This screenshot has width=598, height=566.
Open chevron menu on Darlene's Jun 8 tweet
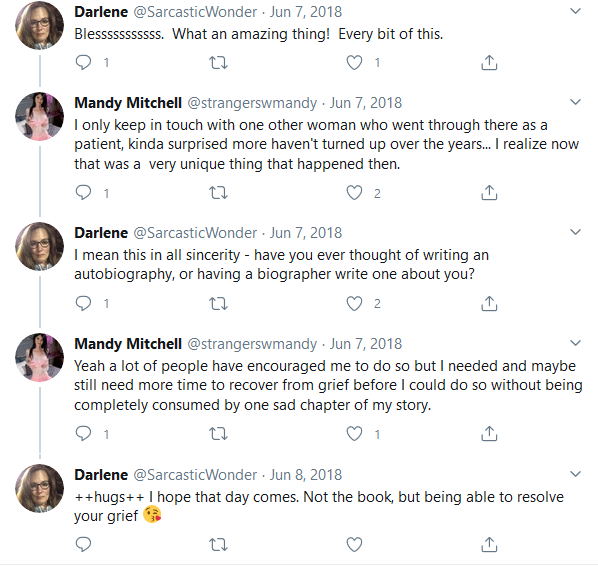(x=575, y=474)
